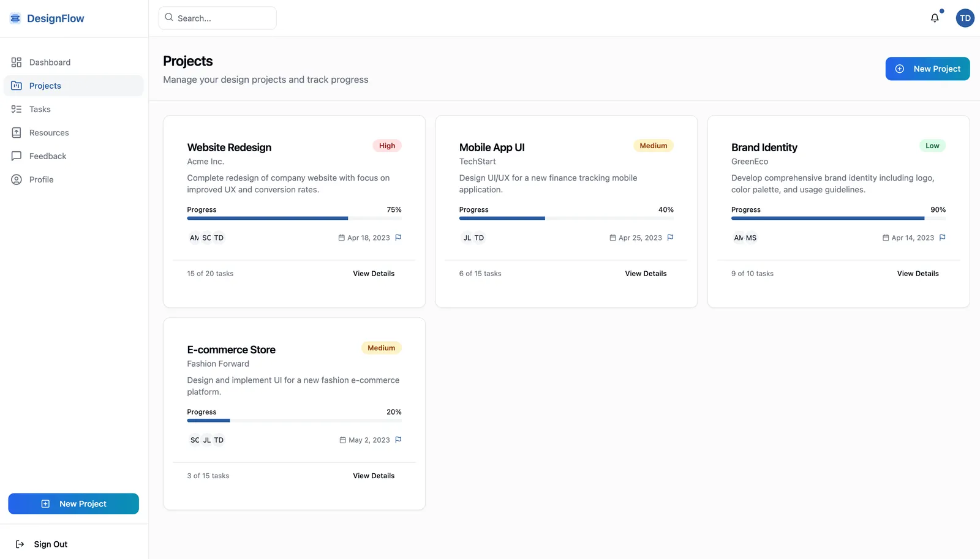
Task: Click the search magnifier icon
Action: point(169,18)
